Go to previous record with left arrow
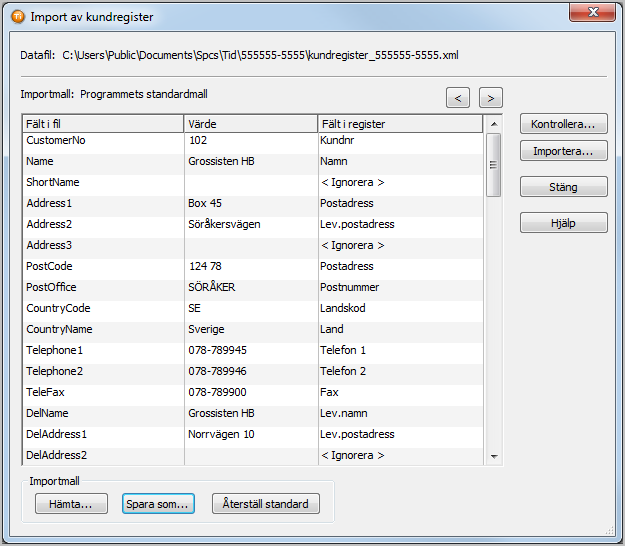This screenshot has height=546, width=625. (x=458, y=97)
